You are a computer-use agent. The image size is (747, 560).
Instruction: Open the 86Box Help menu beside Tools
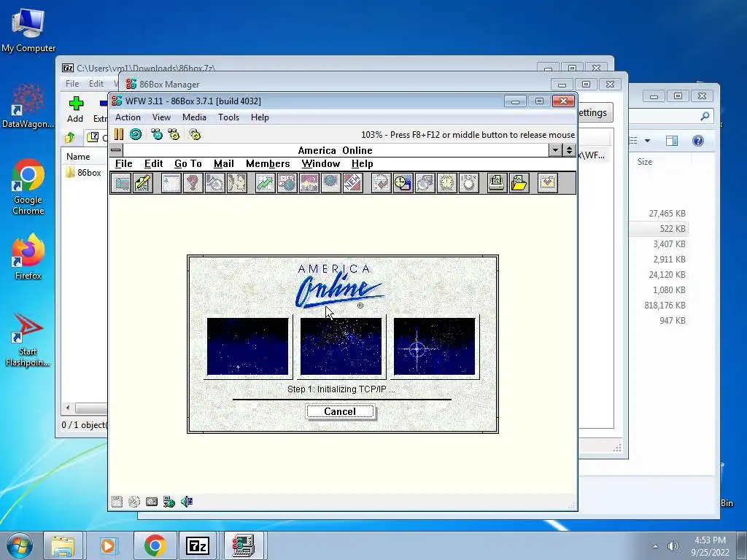[260, 117]
